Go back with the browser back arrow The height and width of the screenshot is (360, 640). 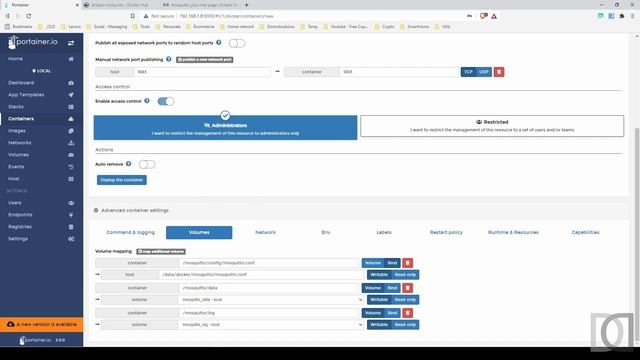click(x=7, y=16)
